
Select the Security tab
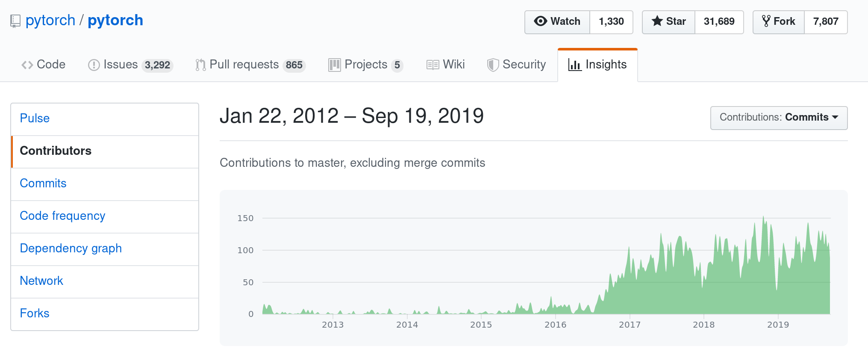pyautogui.click(x=517, y=65)
